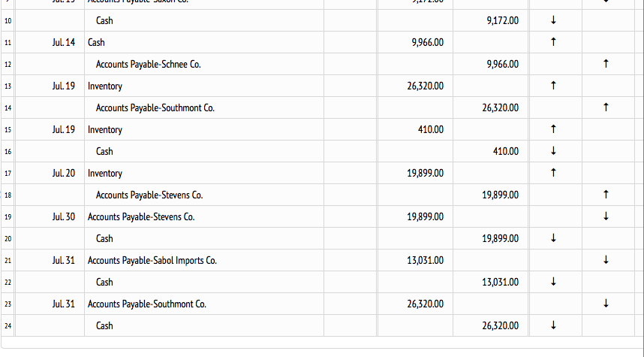Click the up arrow in row 11 Cash
The image size is (644, 357).
[x=553, y=42]
